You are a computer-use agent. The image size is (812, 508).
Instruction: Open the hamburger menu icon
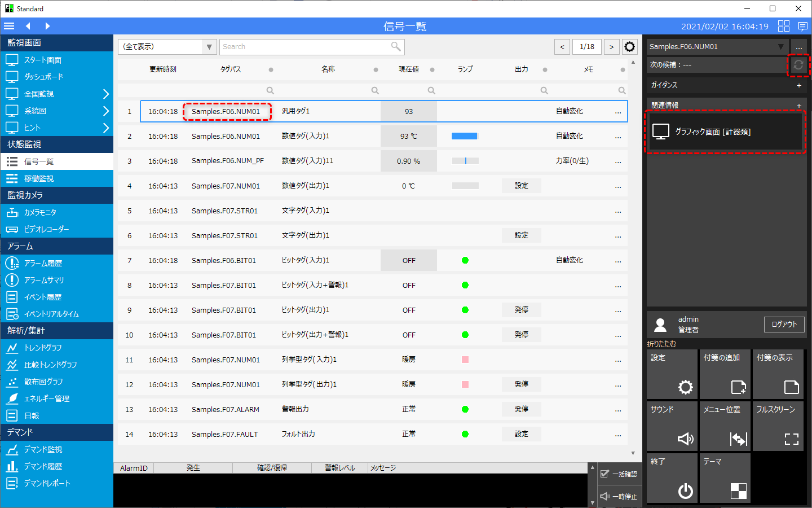[x=9, y=26]
